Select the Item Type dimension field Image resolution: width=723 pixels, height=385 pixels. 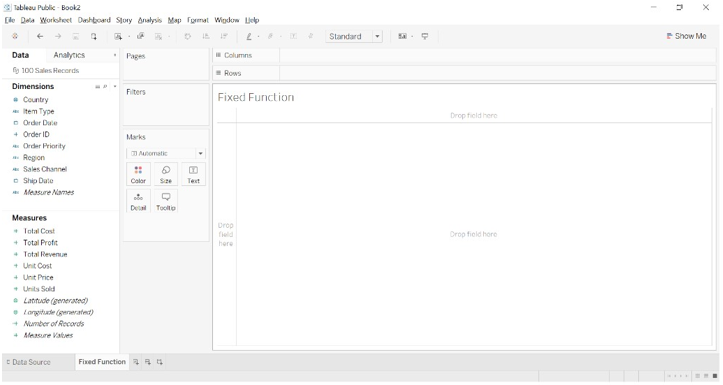[39, 111]
